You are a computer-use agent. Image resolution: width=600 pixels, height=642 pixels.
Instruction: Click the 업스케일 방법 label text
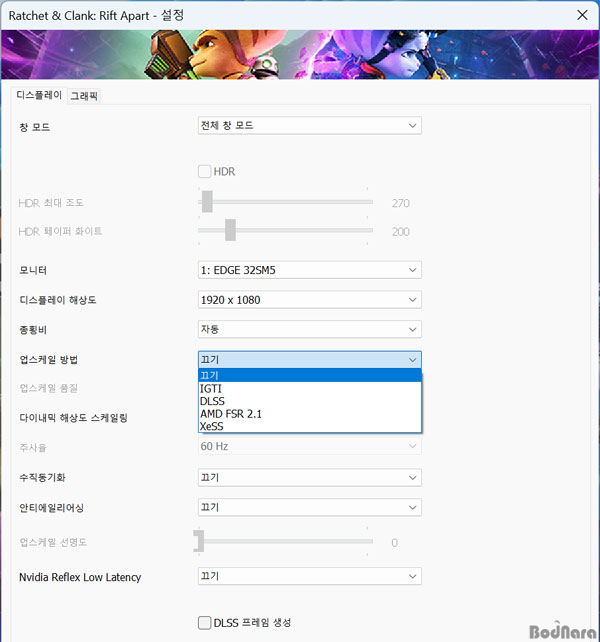click(x=49, y=360)
